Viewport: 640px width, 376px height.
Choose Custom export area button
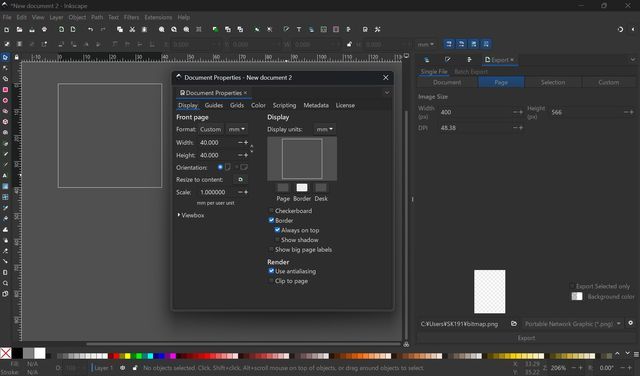[609, 82]
